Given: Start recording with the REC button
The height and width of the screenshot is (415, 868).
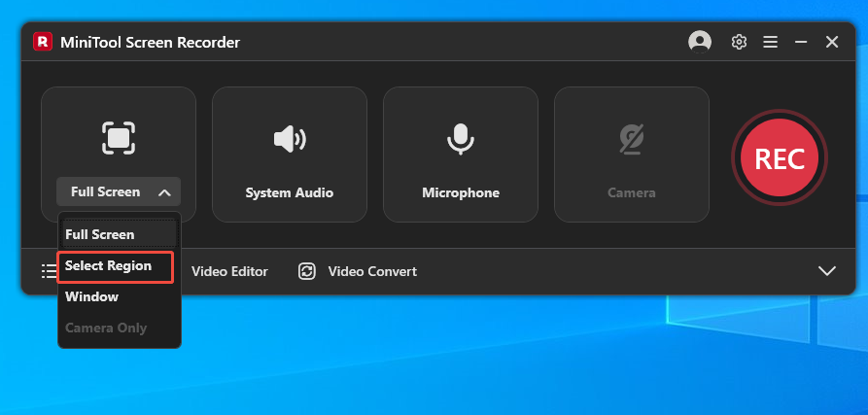Looking at the screenshot, I should click(x=780, y=158).
